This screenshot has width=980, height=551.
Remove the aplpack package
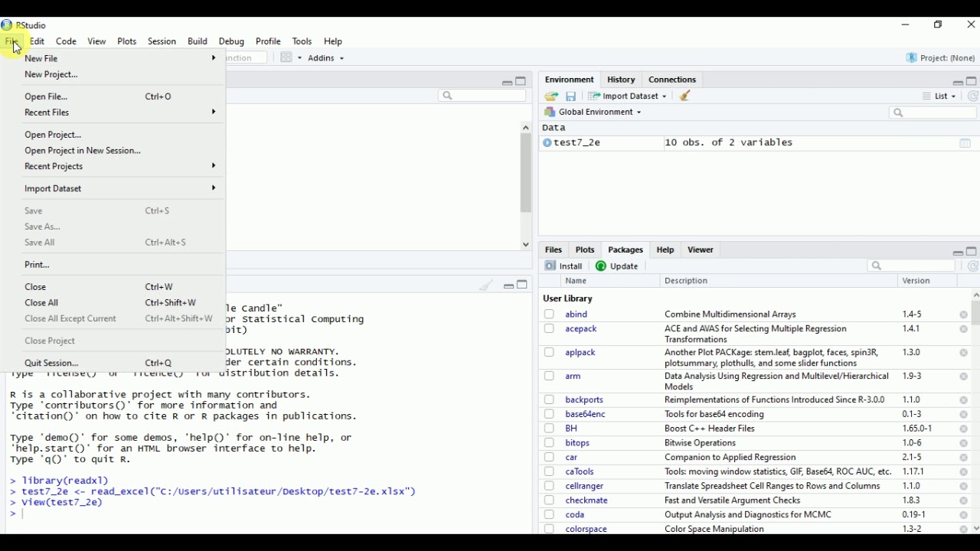tap(964, 354)
